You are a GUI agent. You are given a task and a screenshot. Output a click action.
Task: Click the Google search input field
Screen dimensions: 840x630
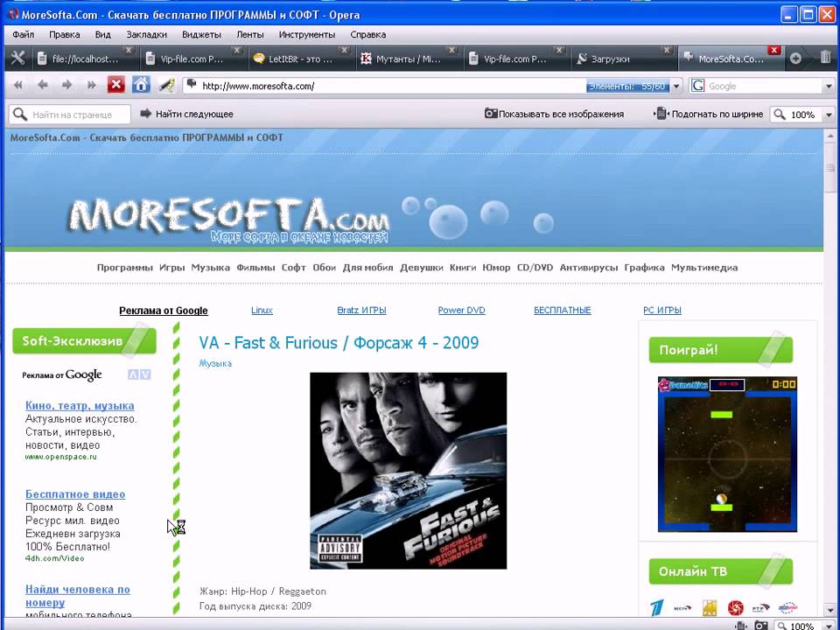click(763, 86)
